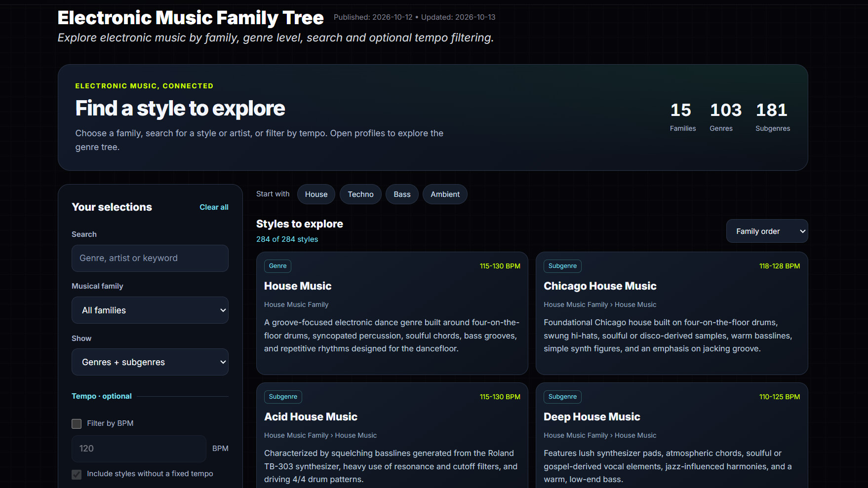
Task: Click the Published and Updated date line
Action: click(x=414, y=17)
